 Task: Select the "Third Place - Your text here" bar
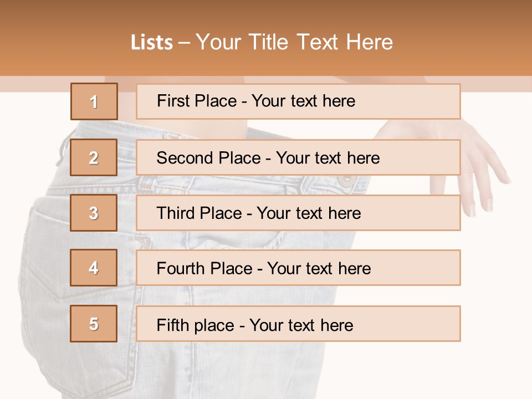(x=298, y=213)
